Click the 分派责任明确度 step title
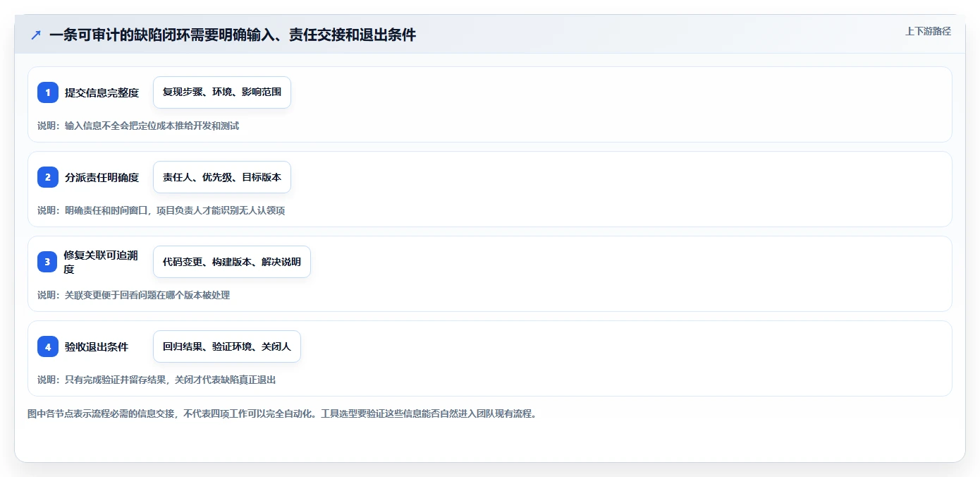 point(102,177)
